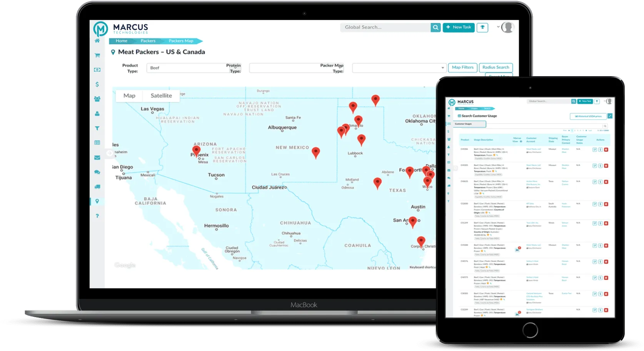Click the shopping cart sidebar icon

click(x=97, y=55)
